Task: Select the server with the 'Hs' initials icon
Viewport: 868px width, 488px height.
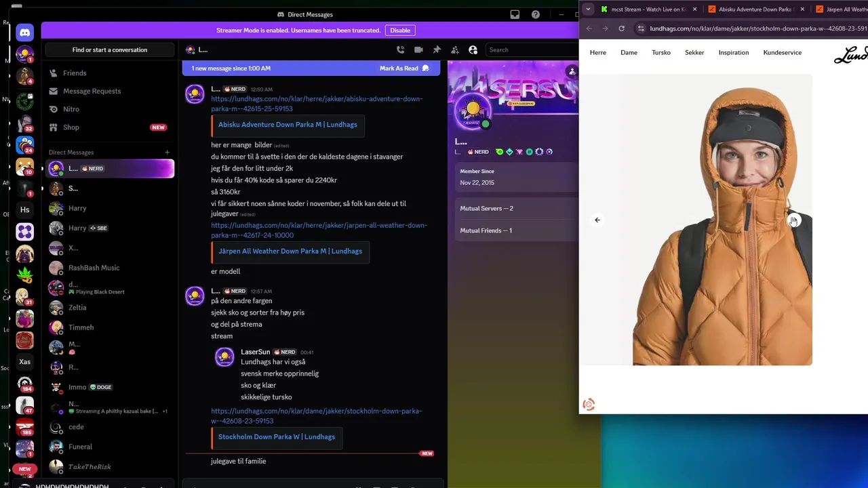Action: (x=25, y=210)
